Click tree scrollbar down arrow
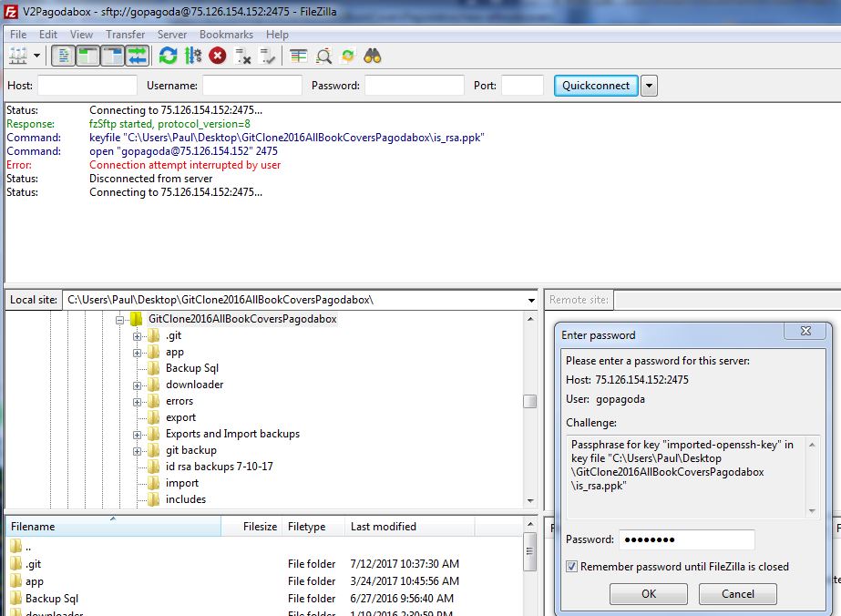The width and height of the screenshot is (841, 616). pyautogui.click(x=530, y=500)
